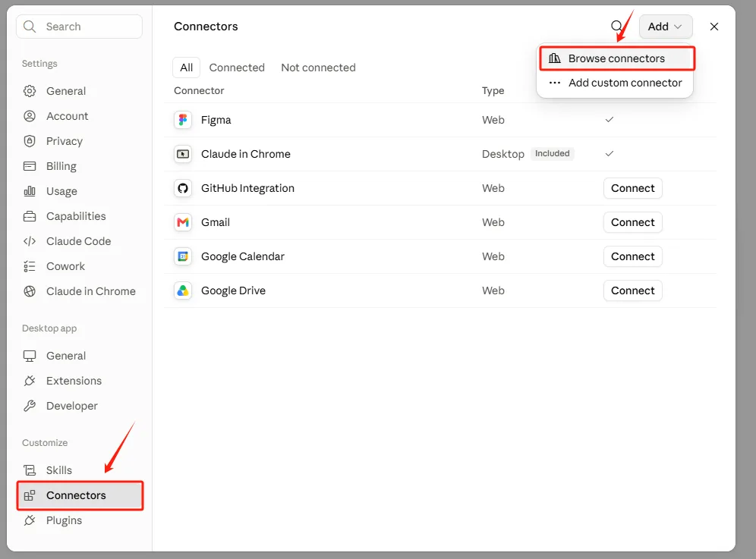Screen dimensions: 756x559
Task: Click the Gmail logo icon
Action: [x=183, y=223]
